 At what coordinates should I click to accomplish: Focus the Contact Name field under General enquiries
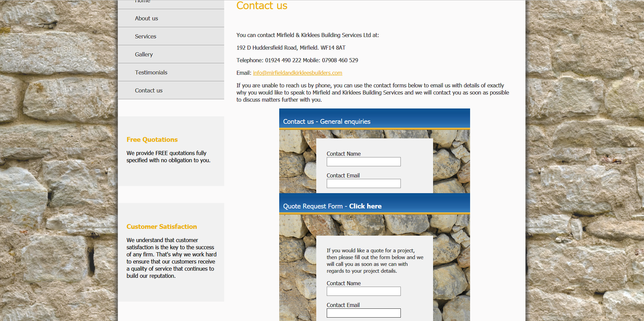tap(363, 162)
